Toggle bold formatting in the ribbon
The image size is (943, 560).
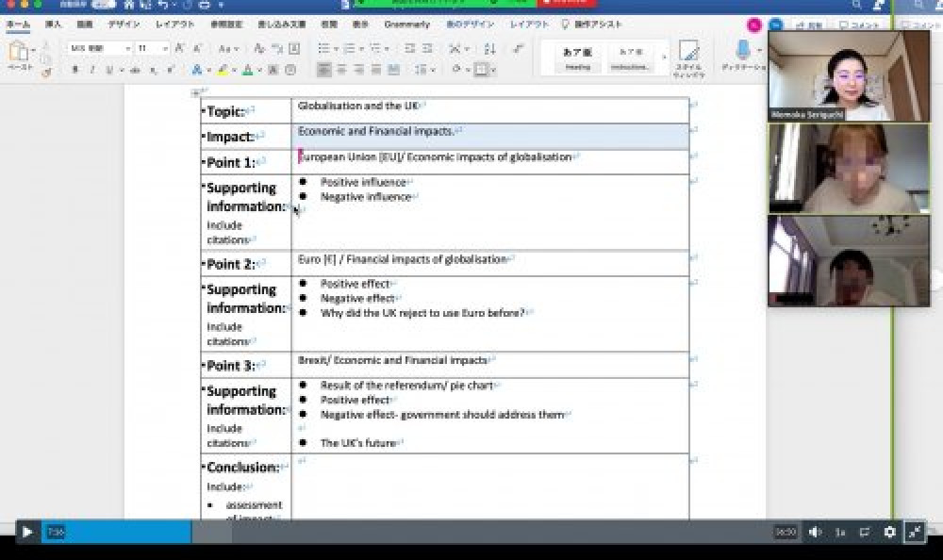pos(75,70)
